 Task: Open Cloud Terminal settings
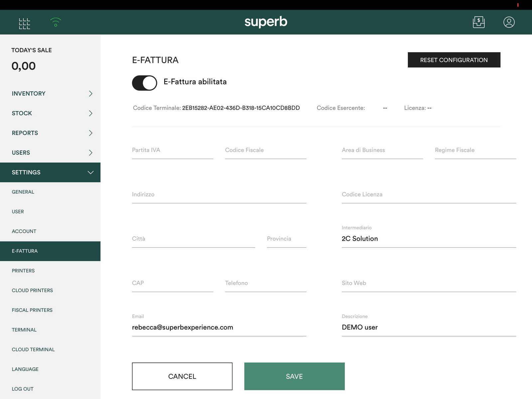click(50, 349)
